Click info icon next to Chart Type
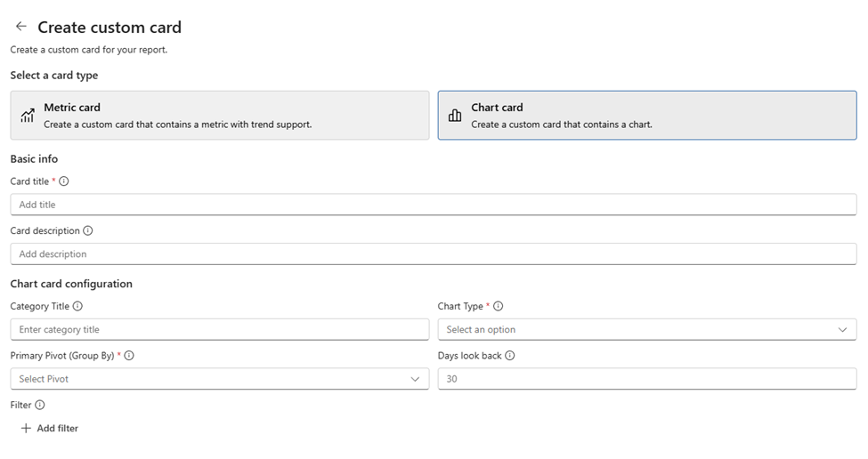 click(499, 306)
